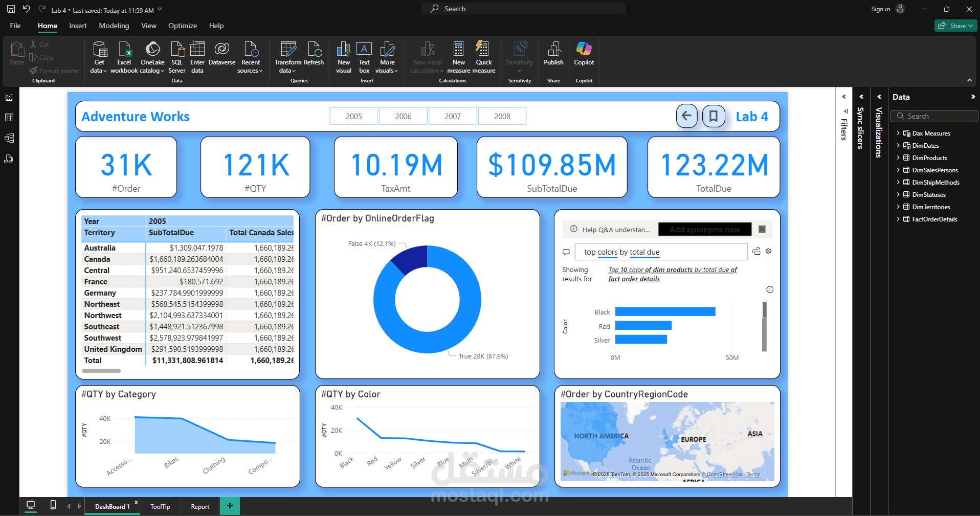Expand the DimShipMethods table

pos(898,183)
